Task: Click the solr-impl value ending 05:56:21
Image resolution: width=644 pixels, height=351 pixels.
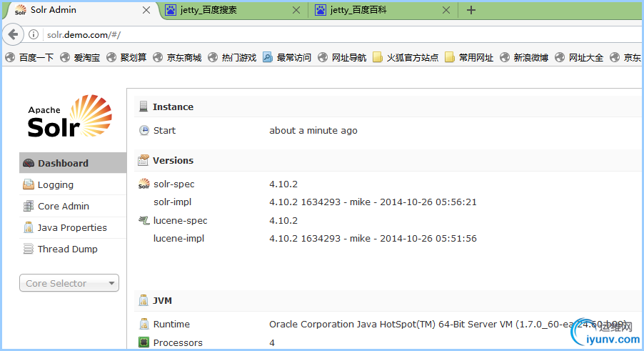Action: [x=373, y=202]
